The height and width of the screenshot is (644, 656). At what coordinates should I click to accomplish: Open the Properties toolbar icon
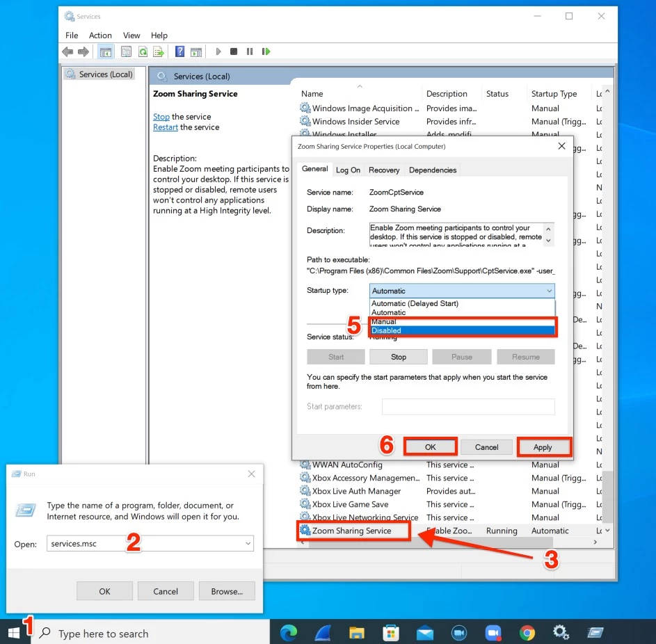point(126,52)
